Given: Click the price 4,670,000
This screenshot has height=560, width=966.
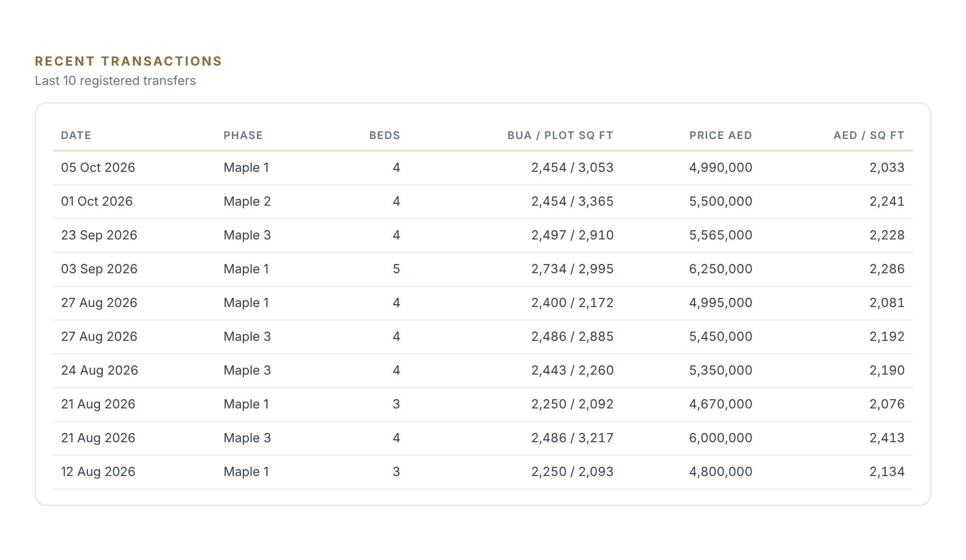Looking at the screenshot, I should tap(721, 404).
